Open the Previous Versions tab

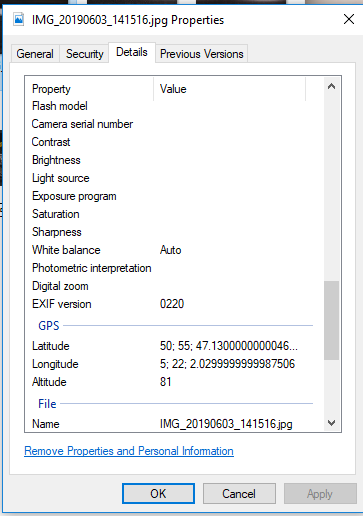click(202, 54)
